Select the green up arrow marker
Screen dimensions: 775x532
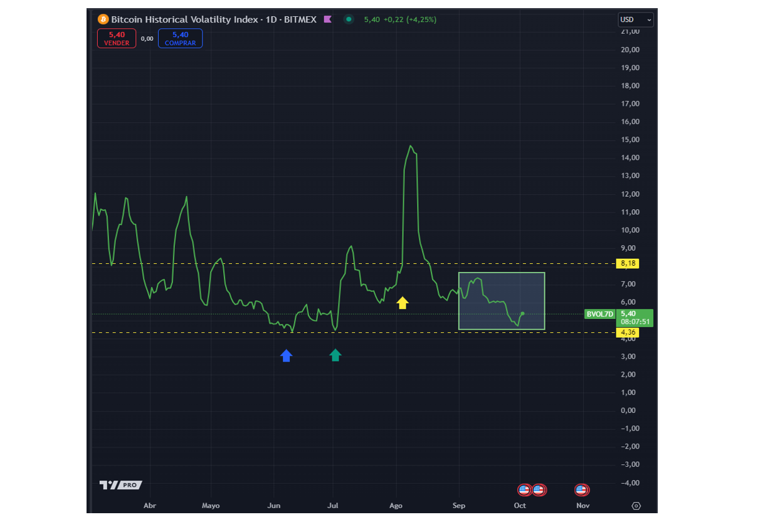tap(335, 355)
